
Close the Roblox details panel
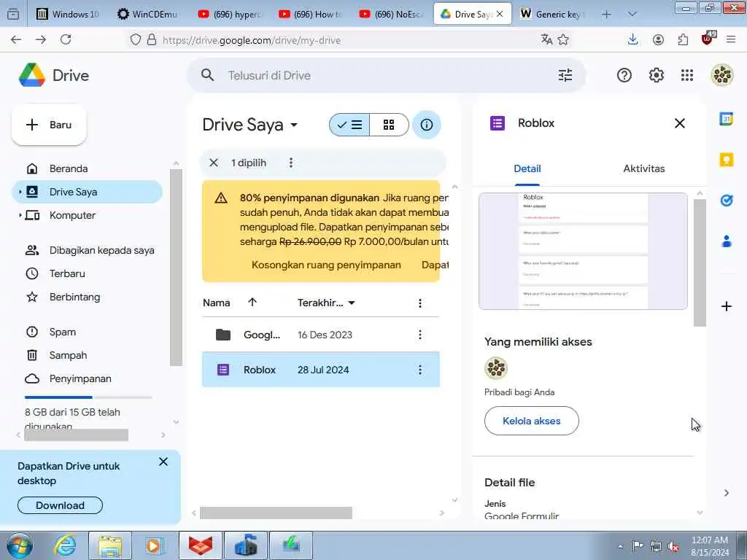(679, 123)
